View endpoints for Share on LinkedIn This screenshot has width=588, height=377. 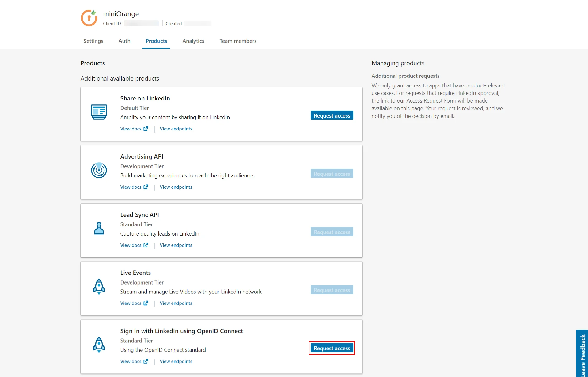pos(176,129)
